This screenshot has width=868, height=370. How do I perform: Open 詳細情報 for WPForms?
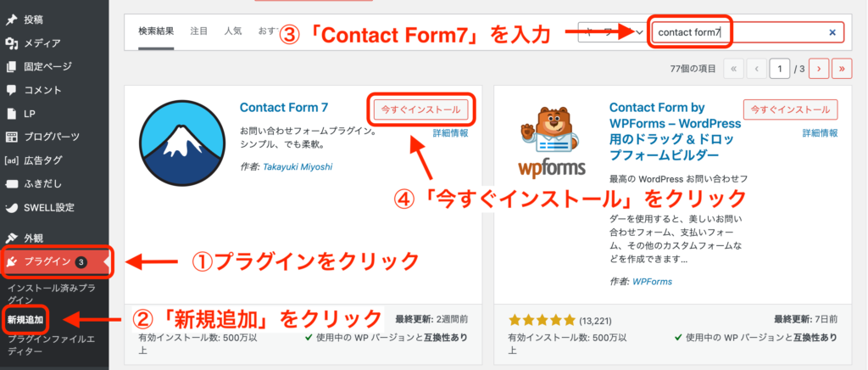pyautogui.click(x=820, y=133)
